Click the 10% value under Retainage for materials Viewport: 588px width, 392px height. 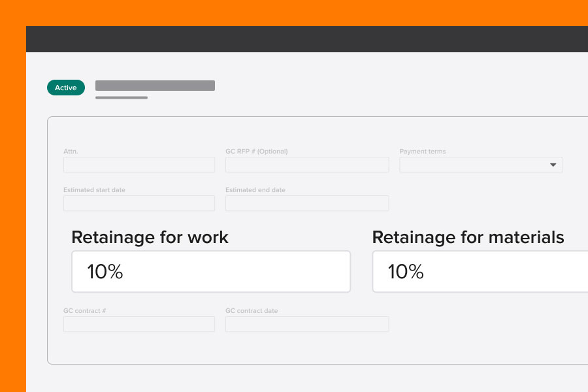pos(405,271)
